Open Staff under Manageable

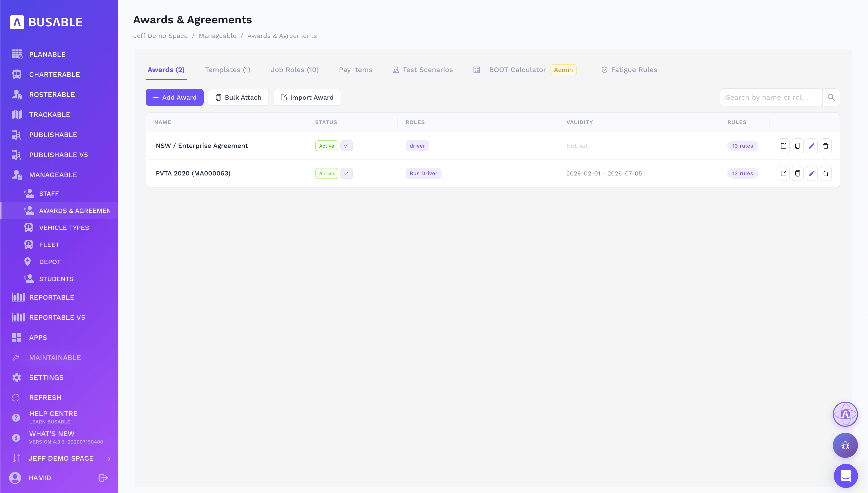tap(49, 194)
